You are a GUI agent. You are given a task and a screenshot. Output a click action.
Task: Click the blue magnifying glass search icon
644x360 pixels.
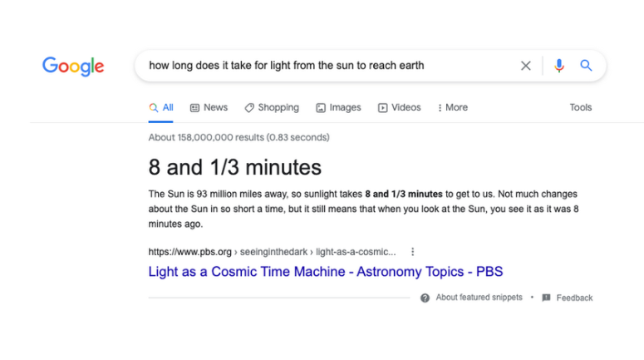(x=587, y=66)
